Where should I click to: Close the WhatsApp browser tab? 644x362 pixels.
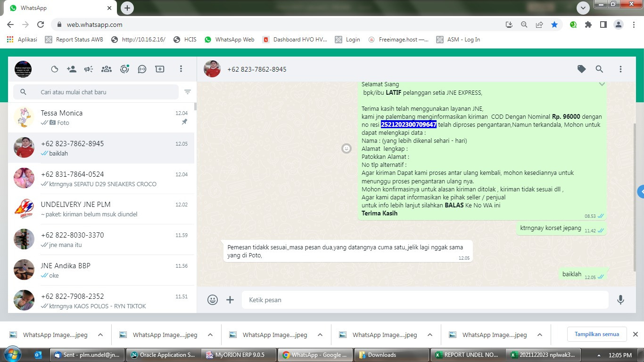[x=109, y=8]
